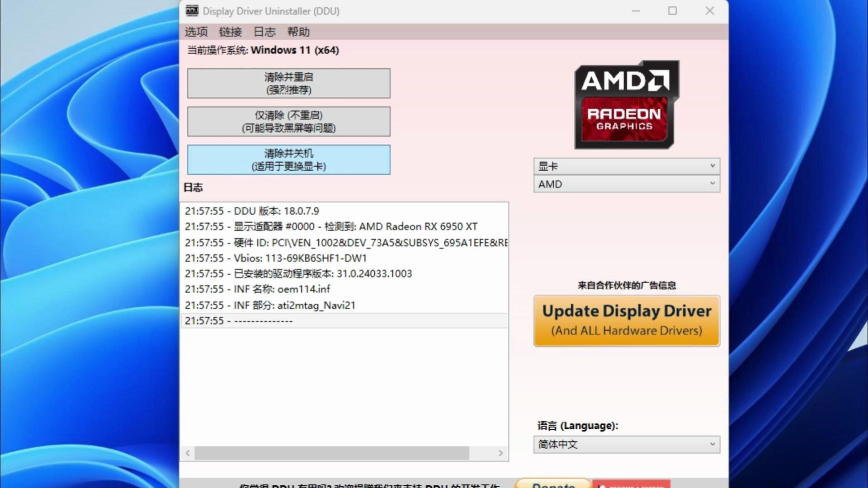Screen dimensions: 868x488
Task: Close the DDU window
Action: coord(710,11)
